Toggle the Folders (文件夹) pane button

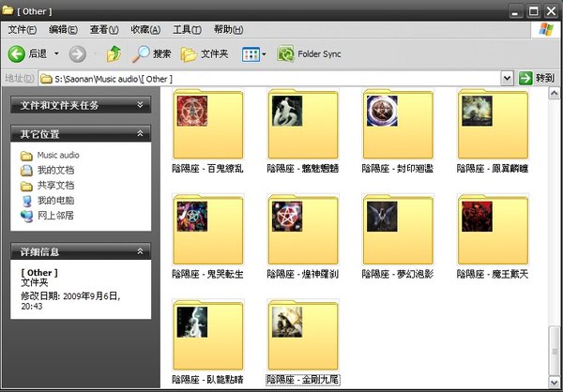coord(204,54)
